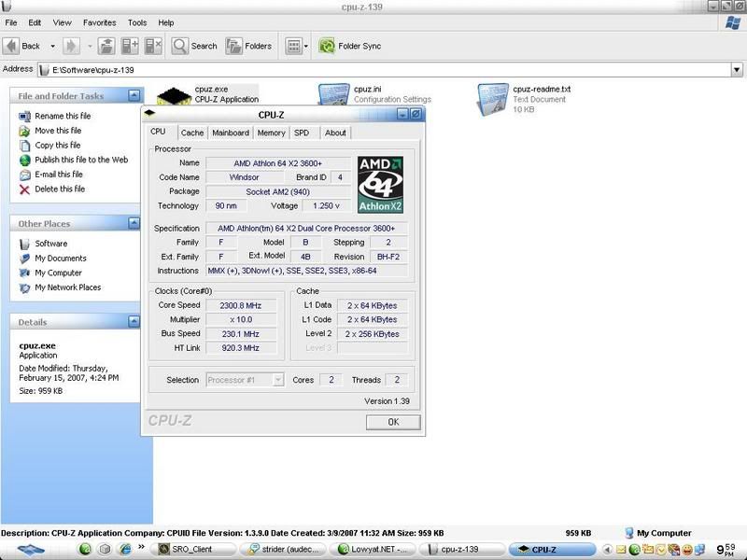This screenshot has height=560, width=747.
Task: Open the Processor #1 selection dropdown
Action: click(x=277, y=380)
